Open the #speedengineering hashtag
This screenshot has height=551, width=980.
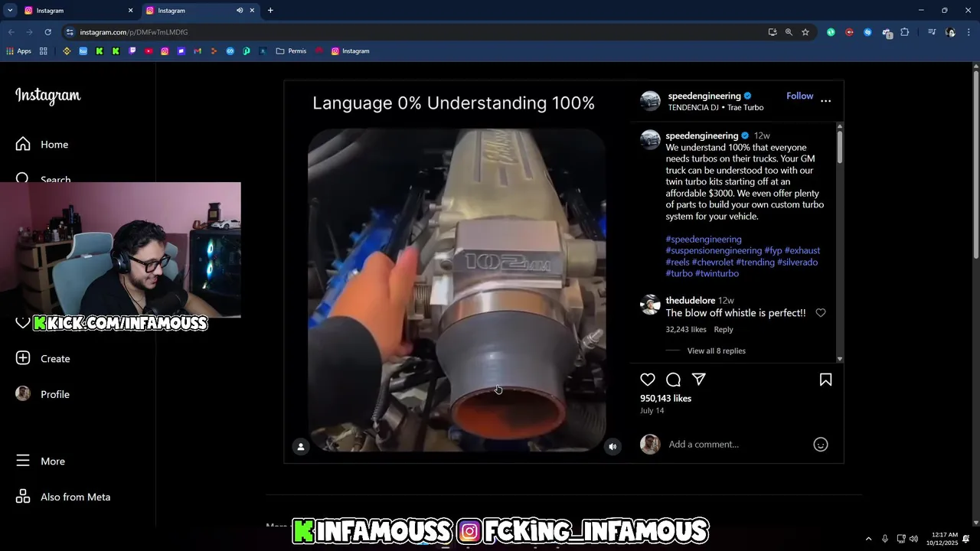coord(704,239)
